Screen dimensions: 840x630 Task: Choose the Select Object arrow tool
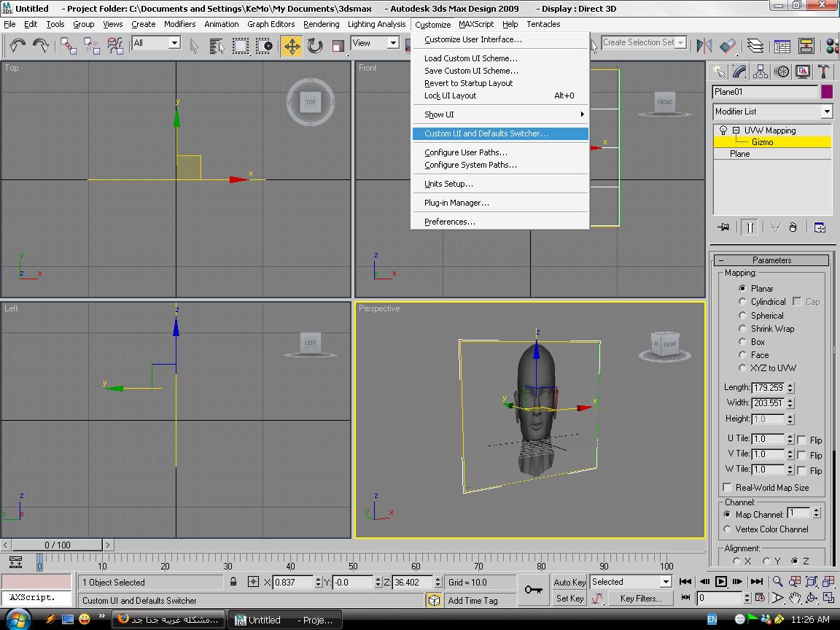coord(194,45)
